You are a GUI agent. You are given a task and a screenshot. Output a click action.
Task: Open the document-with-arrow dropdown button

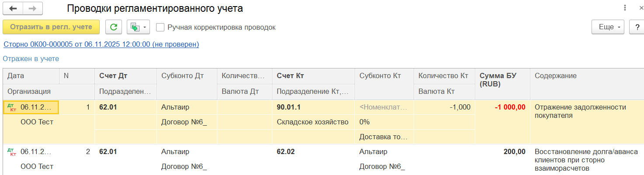coord(138,27)
